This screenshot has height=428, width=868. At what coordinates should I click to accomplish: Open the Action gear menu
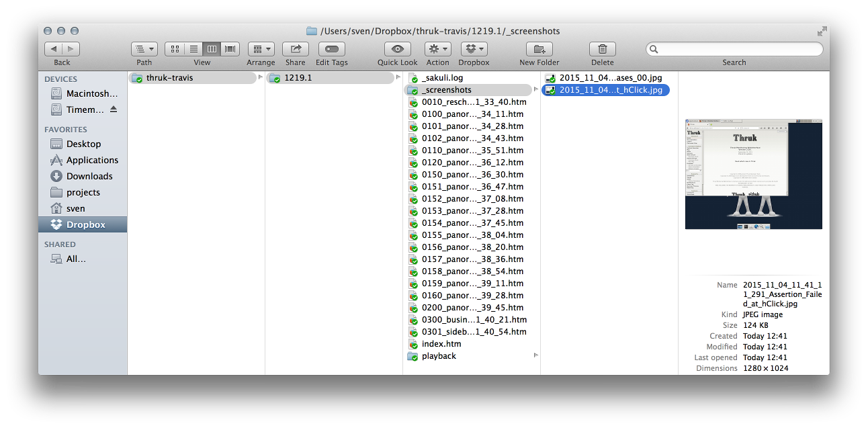pos(437,49)
